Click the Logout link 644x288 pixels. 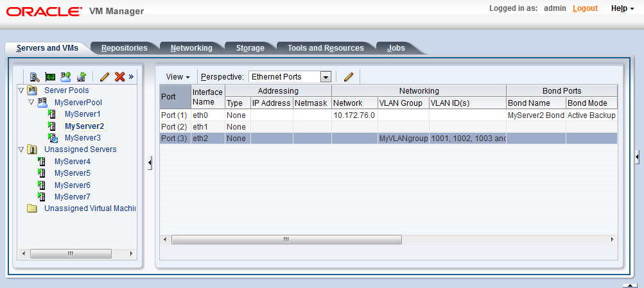click(x=585, y=8)
